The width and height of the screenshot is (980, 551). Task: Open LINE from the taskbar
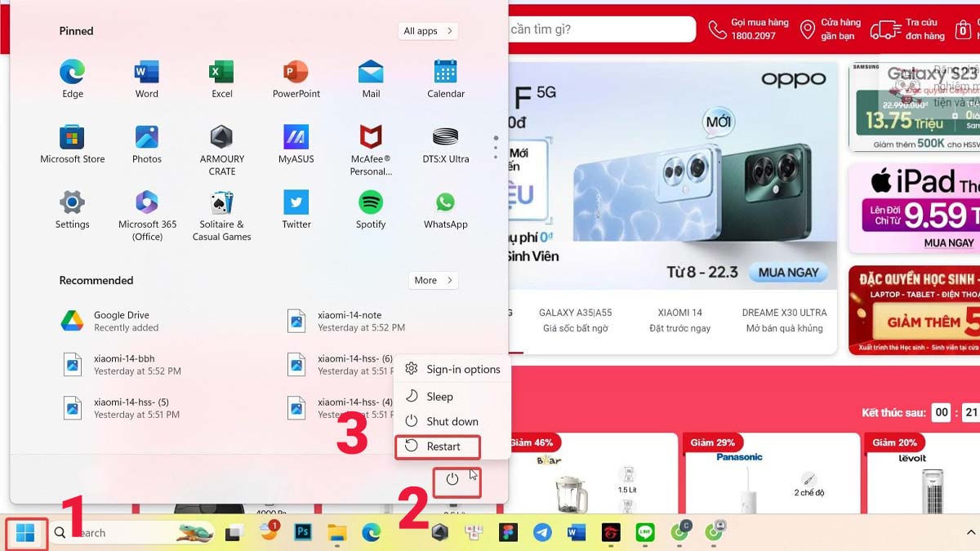645,533
